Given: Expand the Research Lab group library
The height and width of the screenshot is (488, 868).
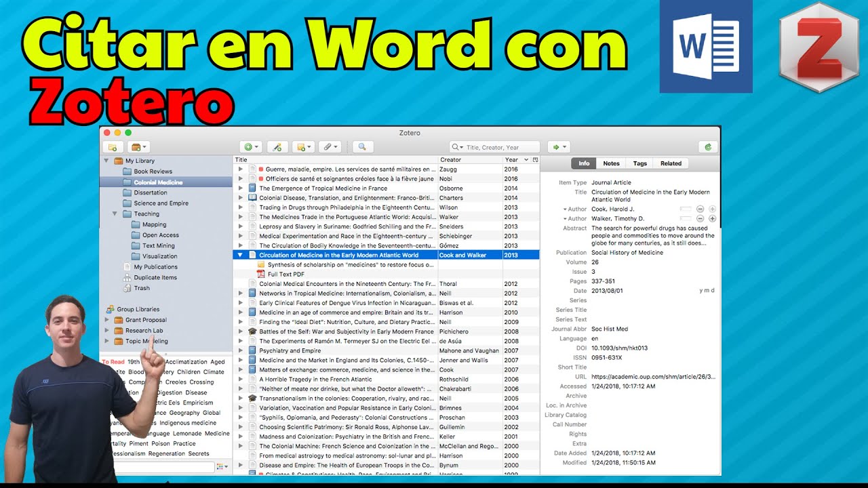Looking at the screenshot, I should tap(106, 331).
